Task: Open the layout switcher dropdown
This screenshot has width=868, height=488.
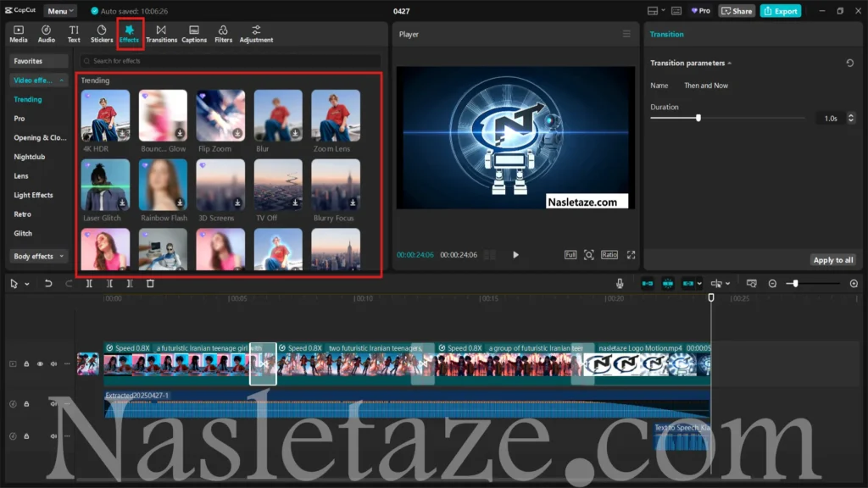Action: pyautogui.click(x=656, y=11)
